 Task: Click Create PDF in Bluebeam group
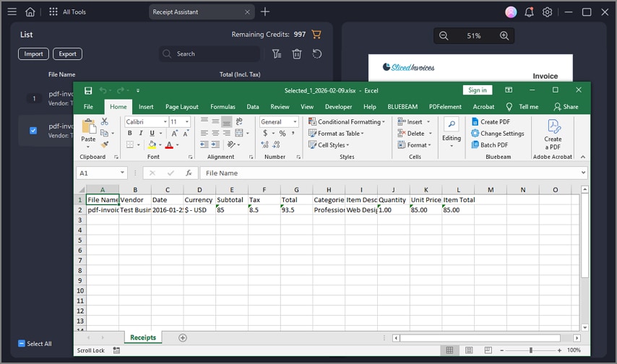491,122
